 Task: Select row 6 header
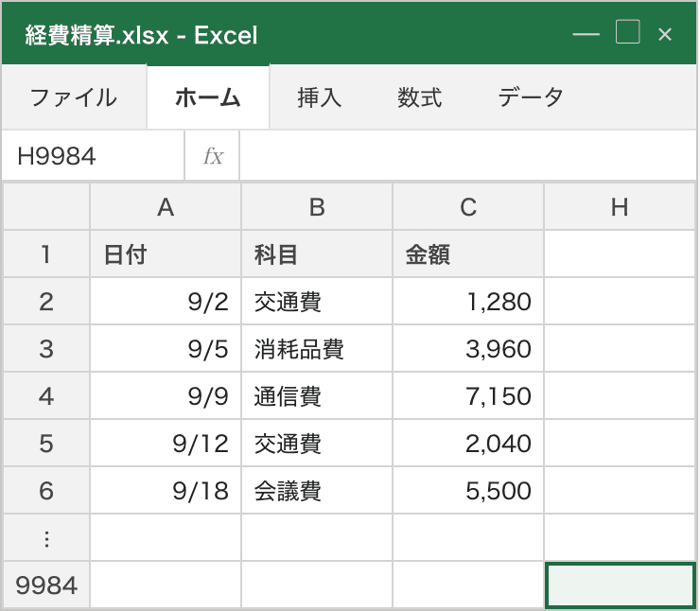point(46,491)
